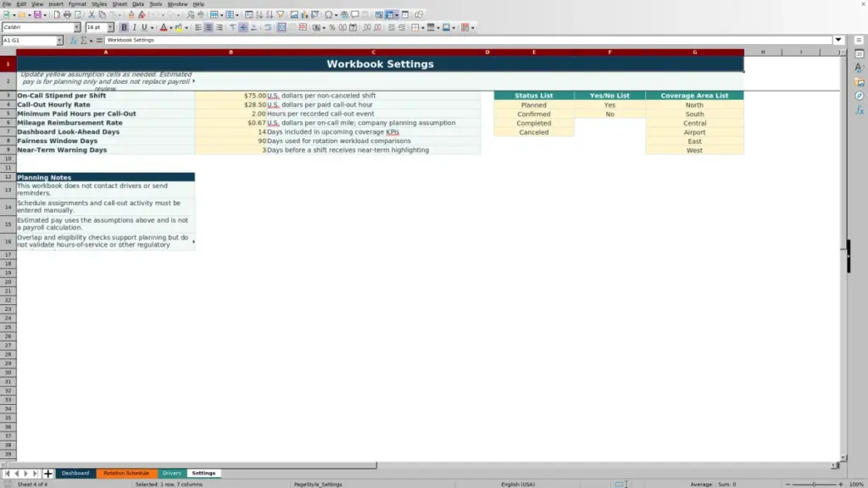Screen dimensions: 868x488
Task: Open the sidebar Functions fx icon
Action: pyautogui.click(x=860, y=110)
